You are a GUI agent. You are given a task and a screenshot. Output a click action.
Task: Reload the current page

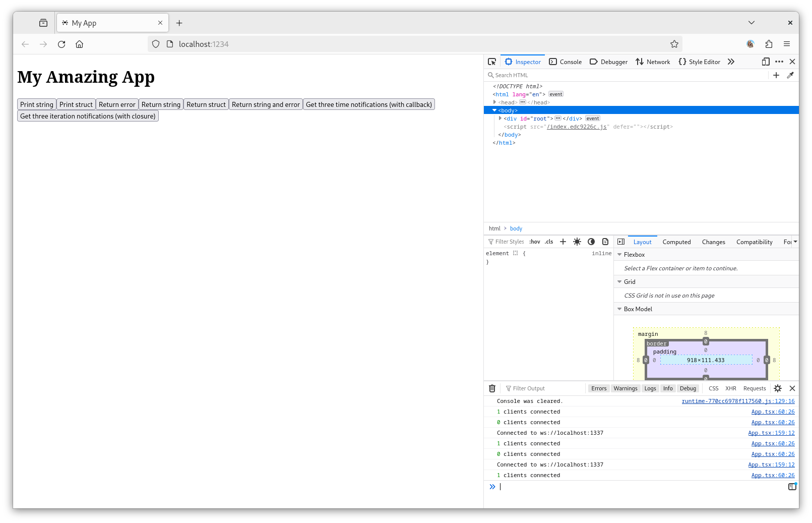point(61,44)
